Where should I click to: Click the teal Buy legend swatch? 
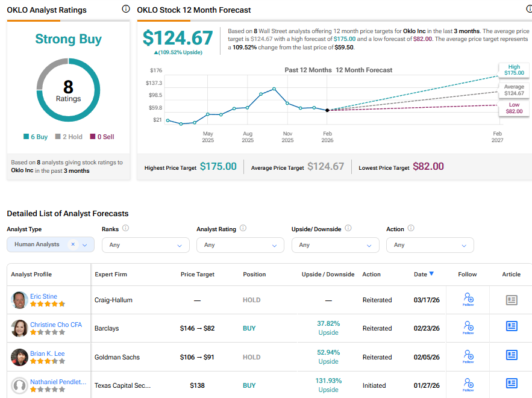(27, 137)
